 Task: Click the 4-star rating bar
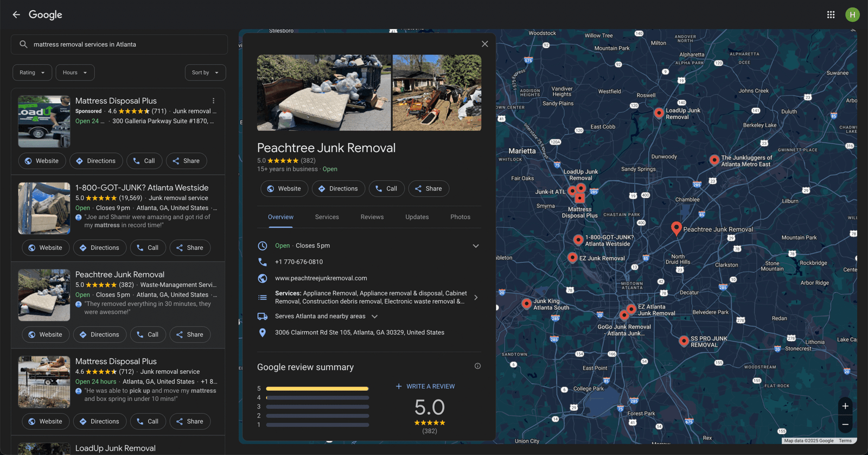(317, 397)
